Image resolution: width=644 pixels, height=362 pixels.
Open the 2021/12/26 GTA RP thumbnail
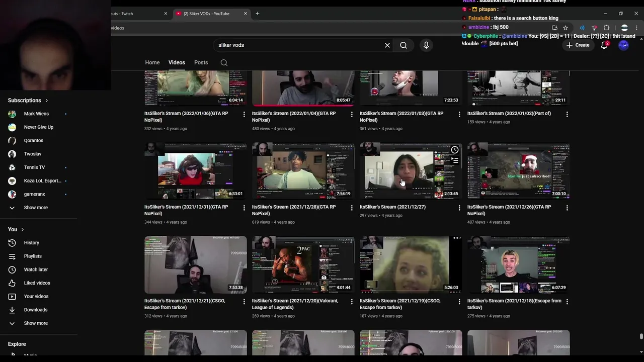(518, 171)
